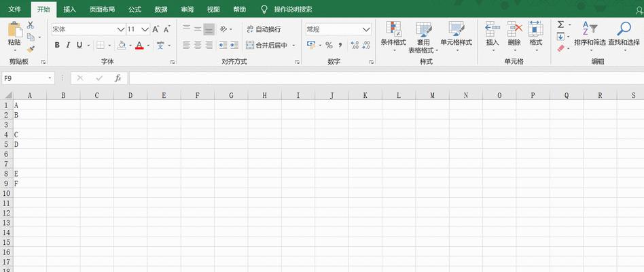644x272 pixels.
Task: Click the Cut scissors icon
Action: point(31,25)
